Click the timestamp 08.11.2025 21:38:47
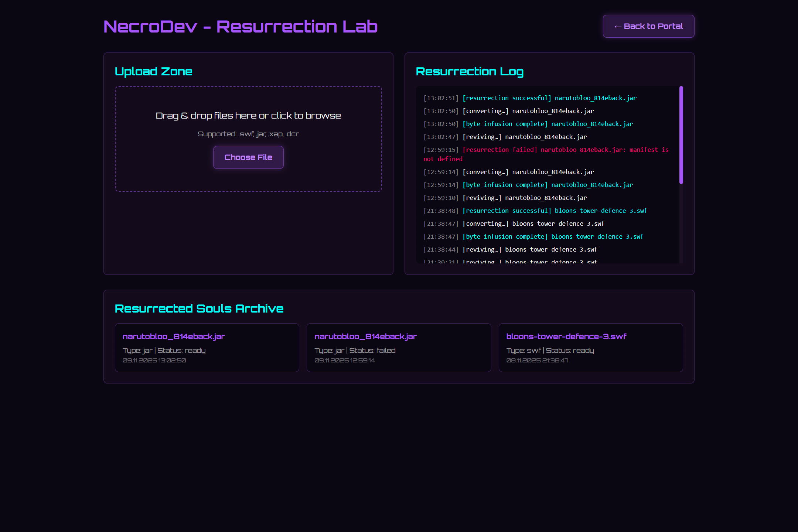Image resolution: width=798 pixels, height=532 pixels. pyautogui.click(x=537, y=361)
